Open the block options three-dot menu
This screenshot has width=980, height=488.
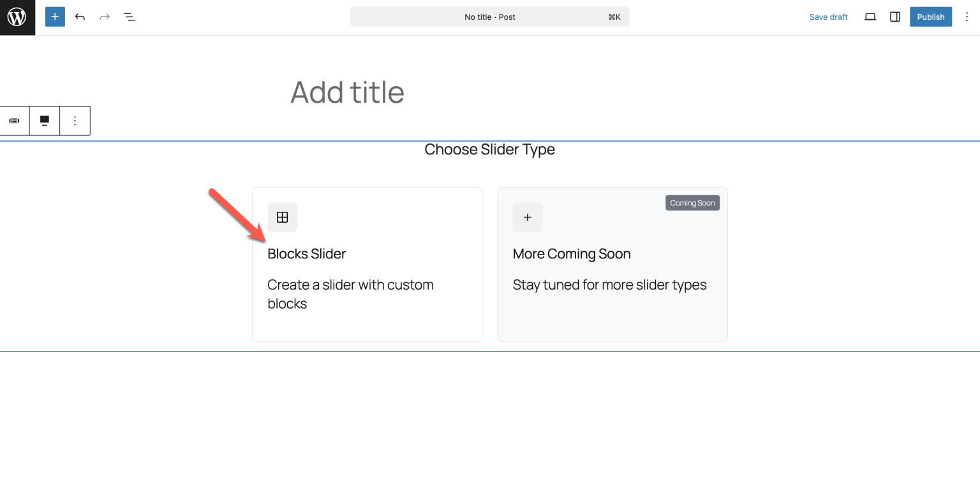[x=75, y=121]
